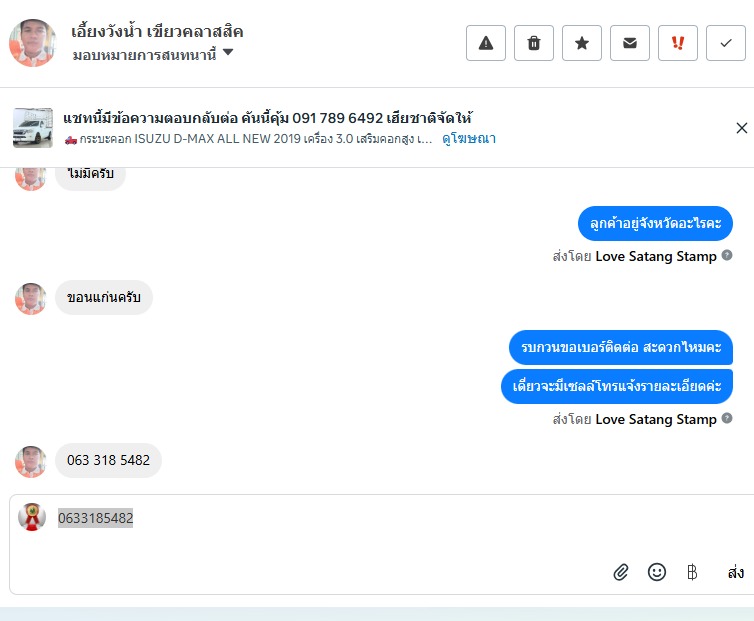This screenshot has width=754, height=621.
Task: Open the ดูโฆษณา link
Action: 469,139
